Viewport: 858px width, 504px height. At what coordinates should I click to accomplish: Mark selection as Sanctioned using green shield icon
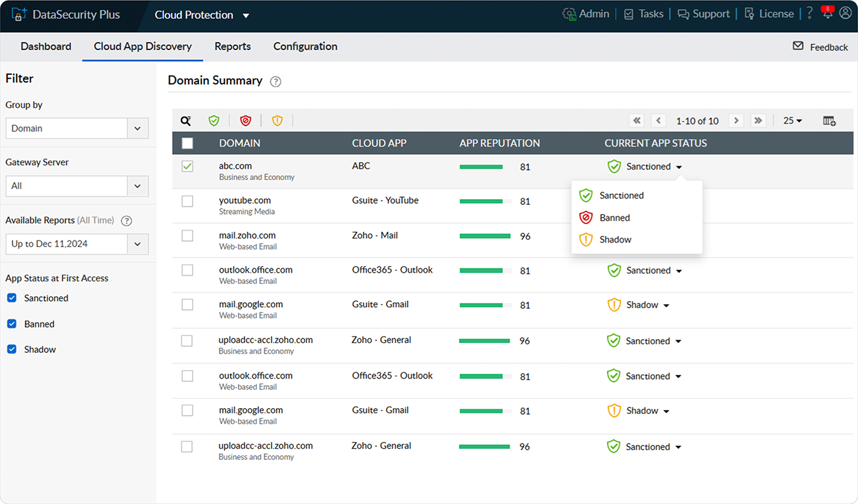click(x=214, y=120)
